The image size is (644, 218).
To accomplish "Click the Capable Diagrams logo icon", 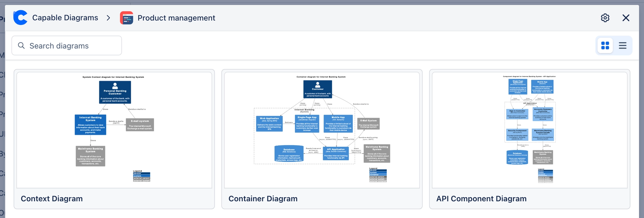I will (x=20, y=18).
